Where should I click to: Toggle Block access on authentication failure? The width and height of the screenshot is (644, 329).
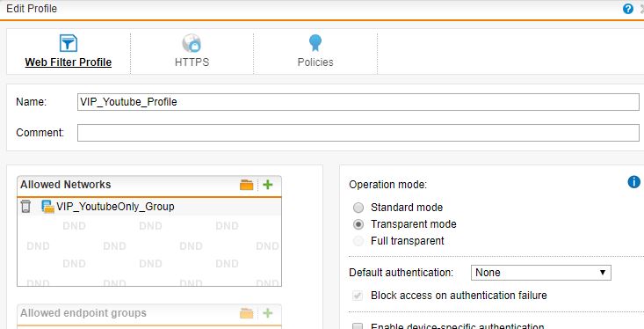tap(358, 296)
